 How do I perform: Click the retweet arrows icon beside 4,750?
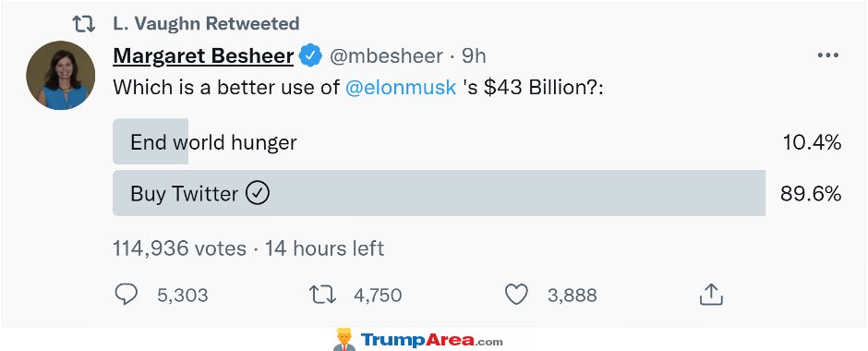[x=322, y=295]
